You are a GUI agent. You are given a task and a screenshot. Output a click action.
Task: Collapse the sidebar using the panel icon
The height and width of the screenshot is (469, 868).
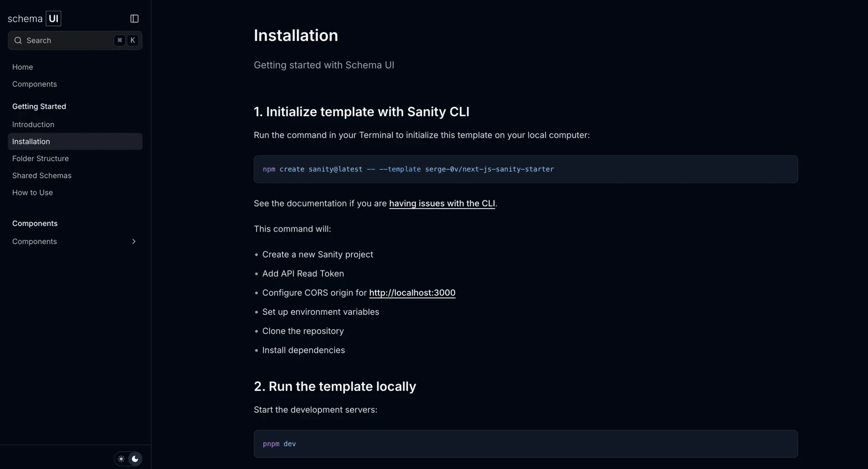pos(134,19)
